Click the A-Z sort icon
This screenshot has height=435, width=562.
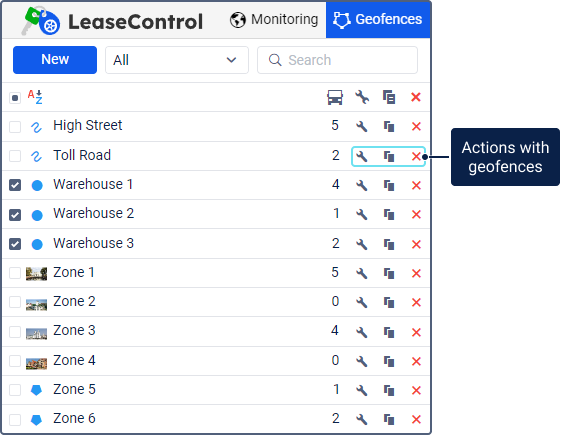[x=35, y=97]
